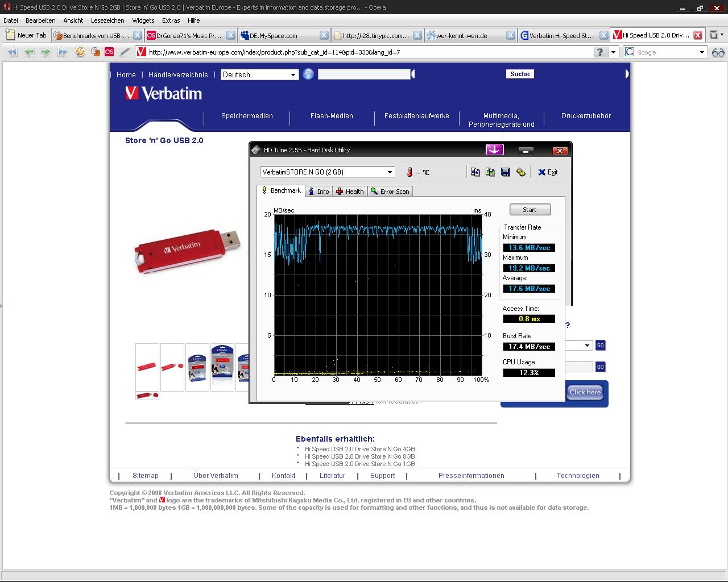
Task: Switch to the Health tab
Action: [x=350, y=192]
